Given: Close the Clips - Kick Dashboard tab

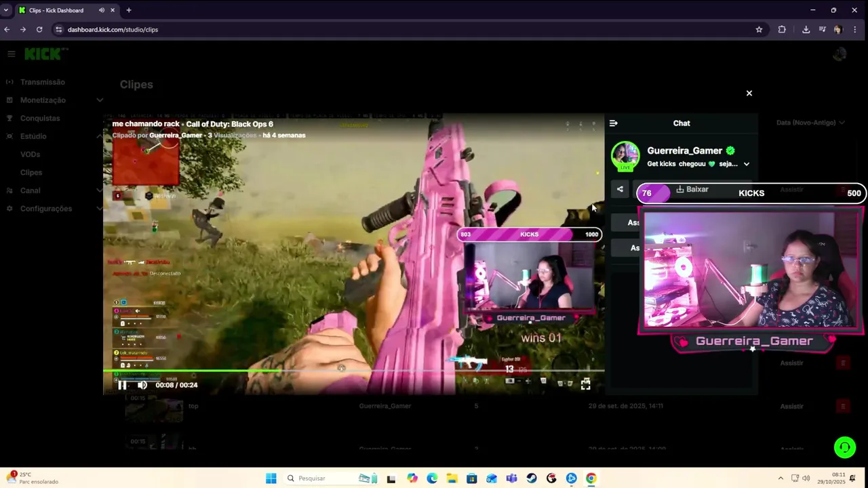Looking at the screenshot, I should pos(113,10).
